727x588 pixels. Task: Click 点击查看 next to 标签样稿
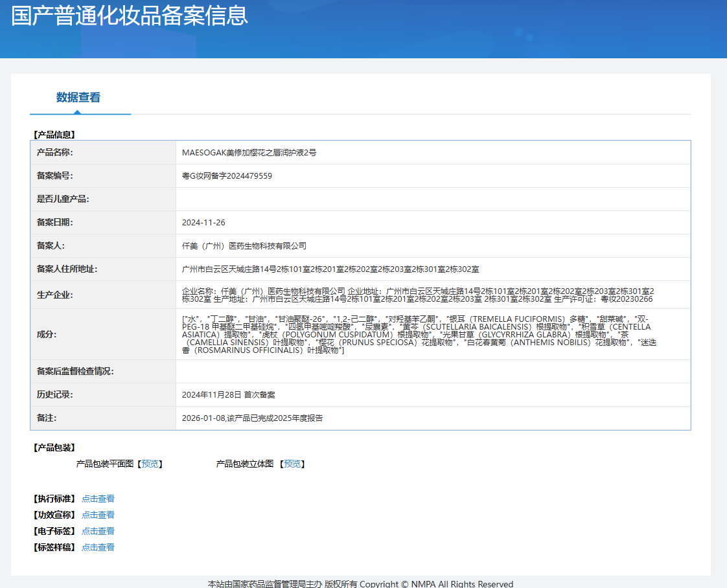(98, 547)
